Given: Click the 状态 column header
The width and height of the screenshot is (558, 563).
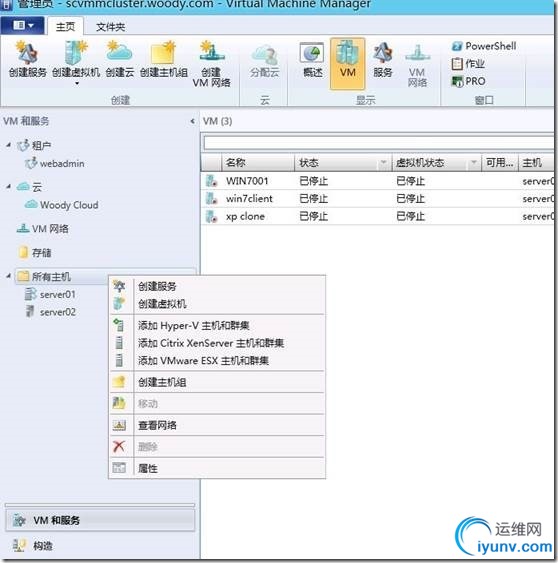Looking at the screenshot, I should point(343,163).
